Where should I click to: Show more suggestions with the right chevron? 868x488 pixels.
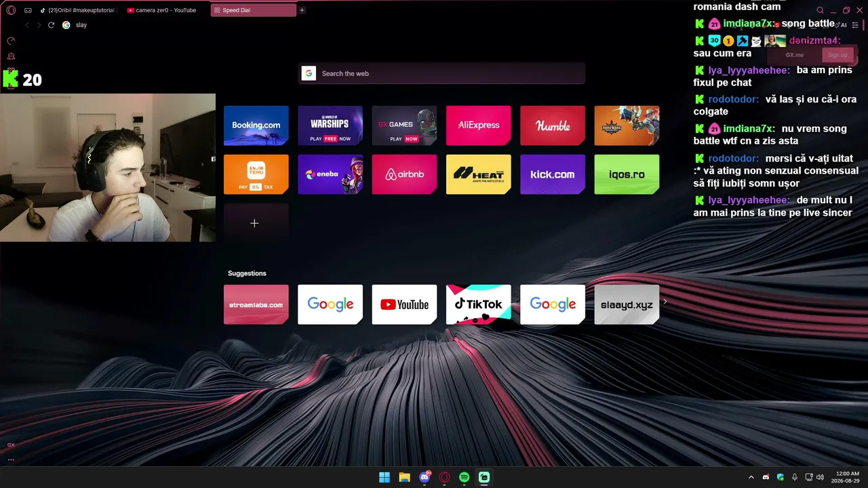[x=665, y=302]
